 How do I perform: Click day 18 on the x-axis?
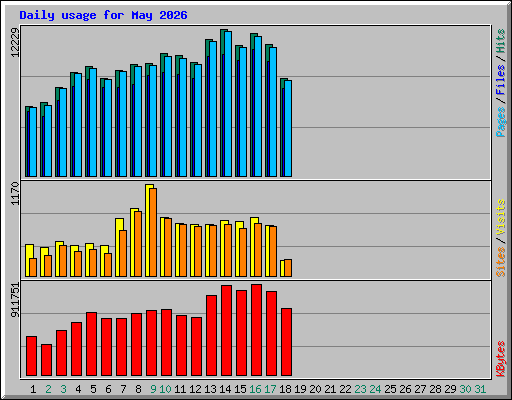285,389
